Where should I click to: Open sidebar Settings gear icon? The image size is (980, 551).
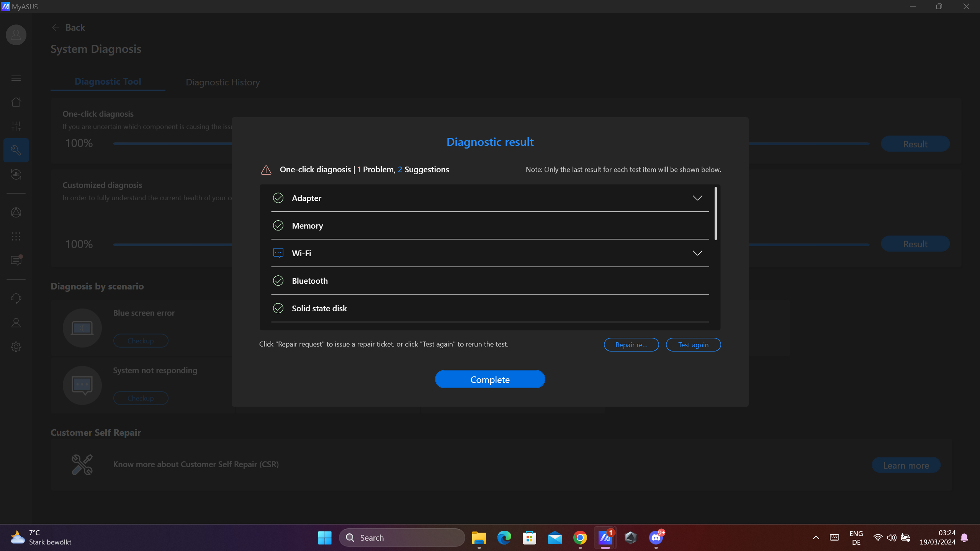pos(16,347)
